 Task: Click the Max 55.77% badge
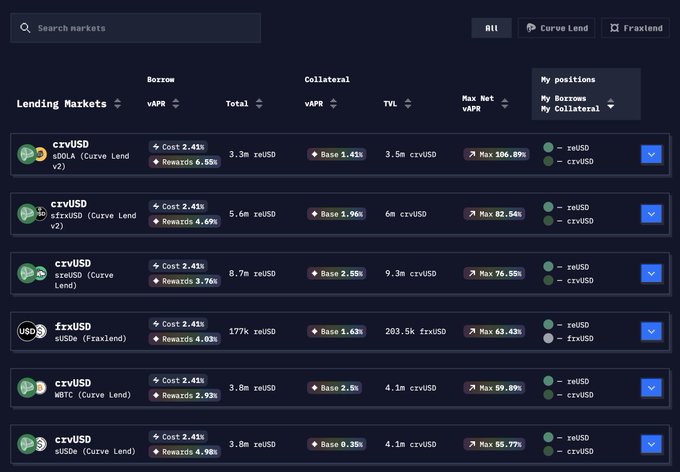coord(494,444)
